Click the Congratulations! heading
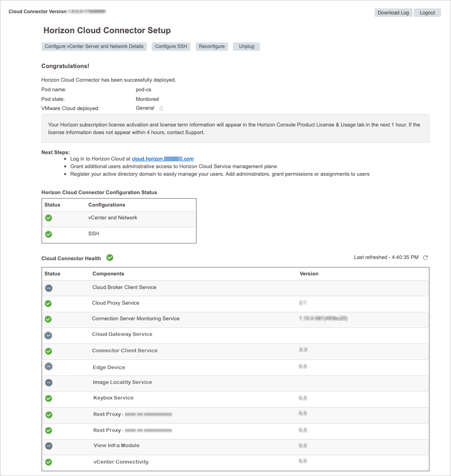Viewport: 451px width, 476px height. (65, 66)
